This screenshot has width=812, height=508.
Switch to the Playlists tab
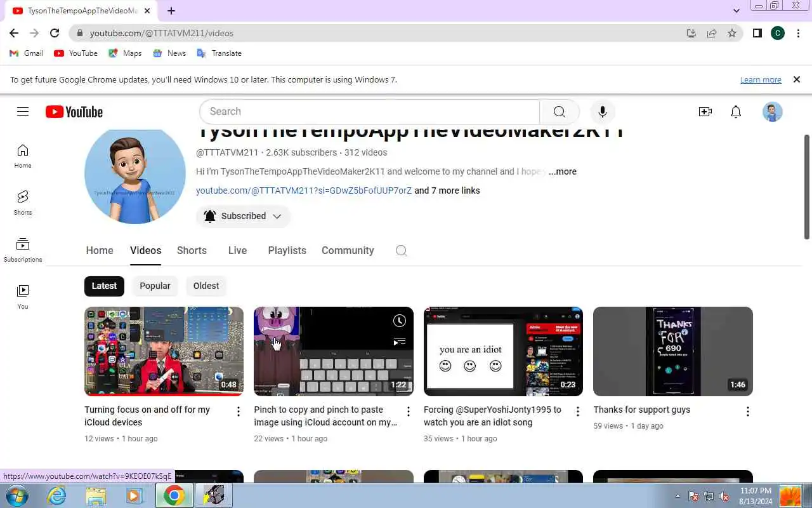[x=287, y=250]
